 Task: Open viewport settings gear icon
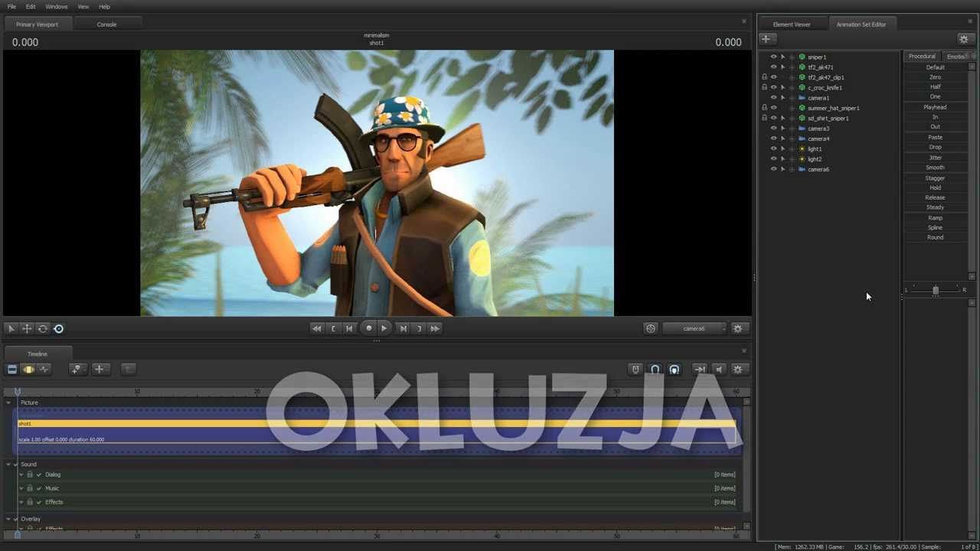coord(738,328)
